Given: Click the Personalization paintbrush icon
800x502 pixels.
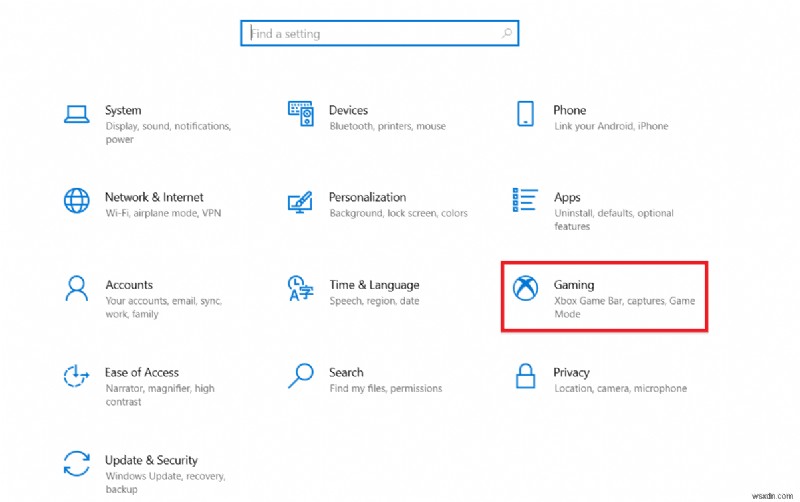Looking at the screenshot, I should tap(301, 201).
